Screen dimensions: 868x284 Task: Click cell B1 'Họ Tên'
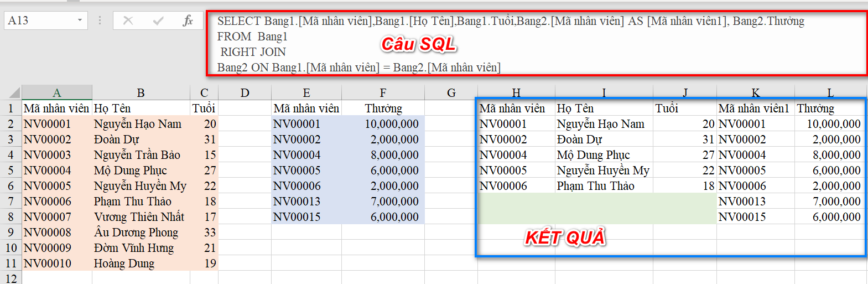pyautogui.click(x=141, y=108)
